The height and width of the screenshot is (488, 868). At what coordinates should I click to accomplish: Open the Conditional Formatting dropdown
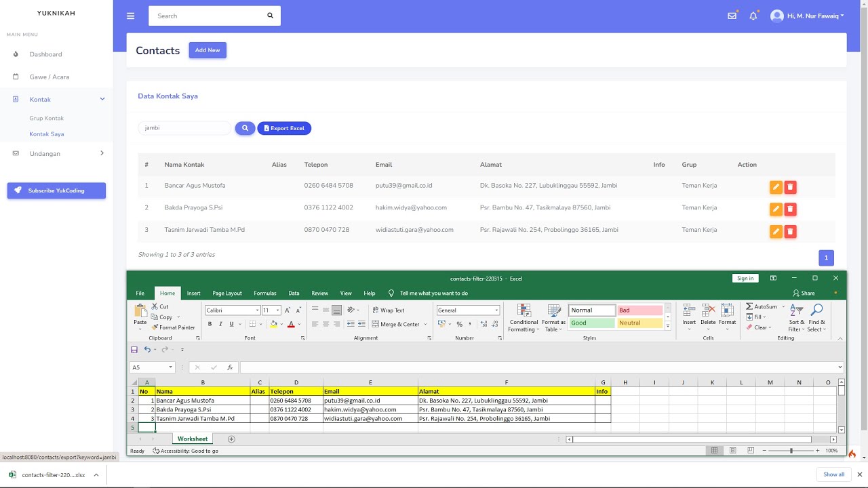point(524,318)
